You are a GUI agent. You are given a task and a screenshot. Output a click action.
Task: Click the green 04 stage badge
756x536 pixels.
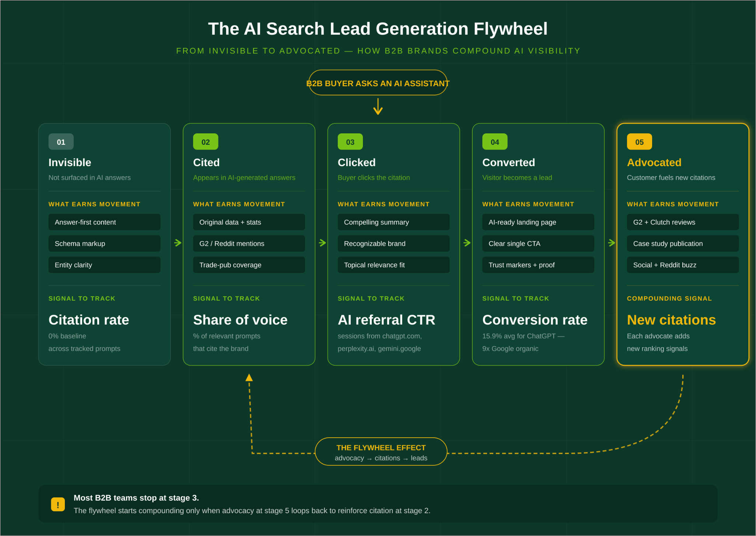click(495, 142)
